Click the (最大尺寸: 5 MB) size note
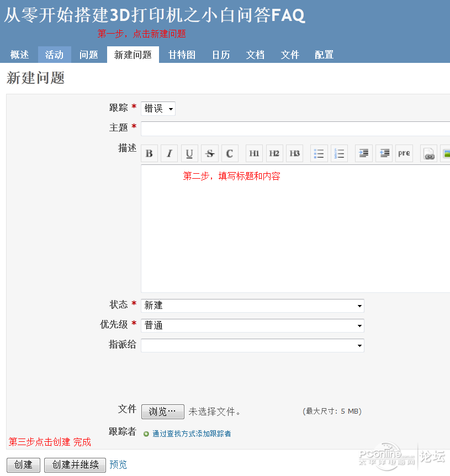The height and width of the screenshot is (476, 450). (x=332, y=411)
